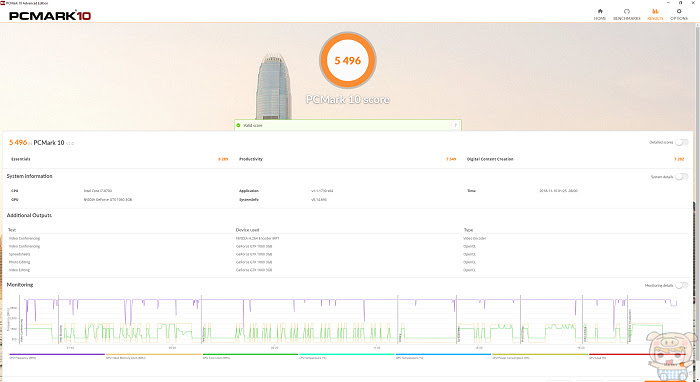Click the orange score circle showing 5 496
The height and width of the screenshot is (382, 700).
(x=348, y=60)
